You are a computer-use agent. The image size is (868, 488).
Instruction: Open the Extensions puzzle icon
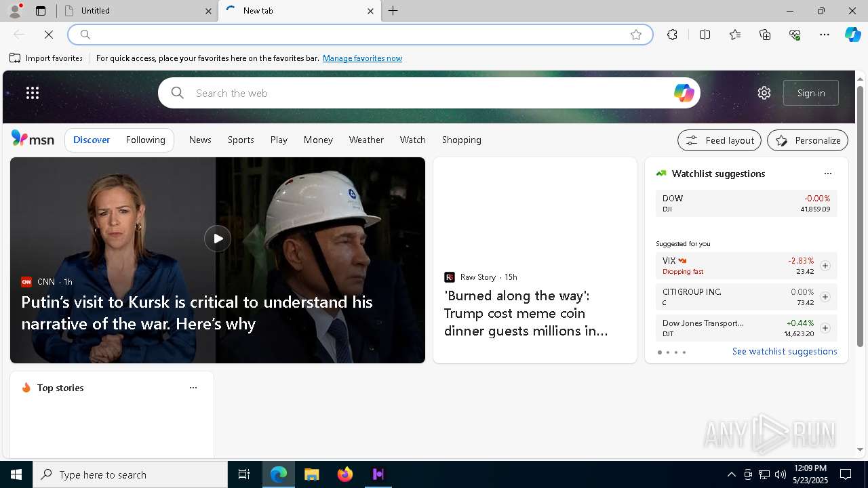point(672,35)
